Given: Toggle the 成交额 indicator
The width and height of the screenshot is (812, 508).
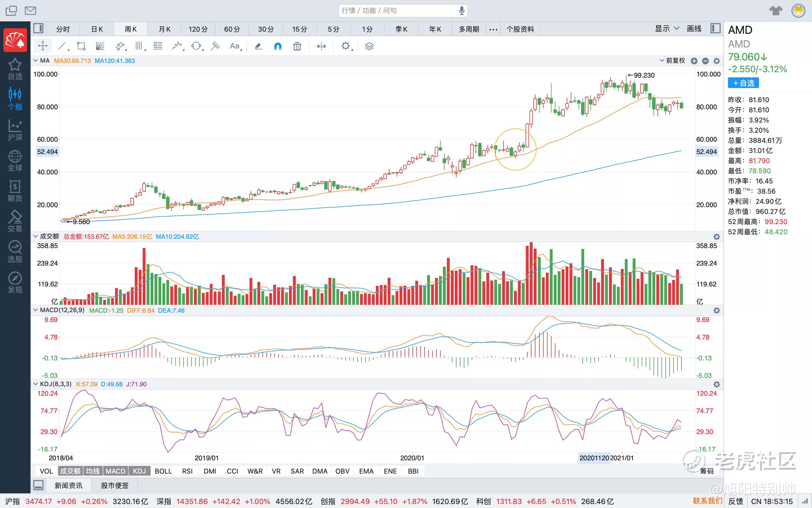Looking at the screenshot, I should pyautogui.click(x=70, y=471).
